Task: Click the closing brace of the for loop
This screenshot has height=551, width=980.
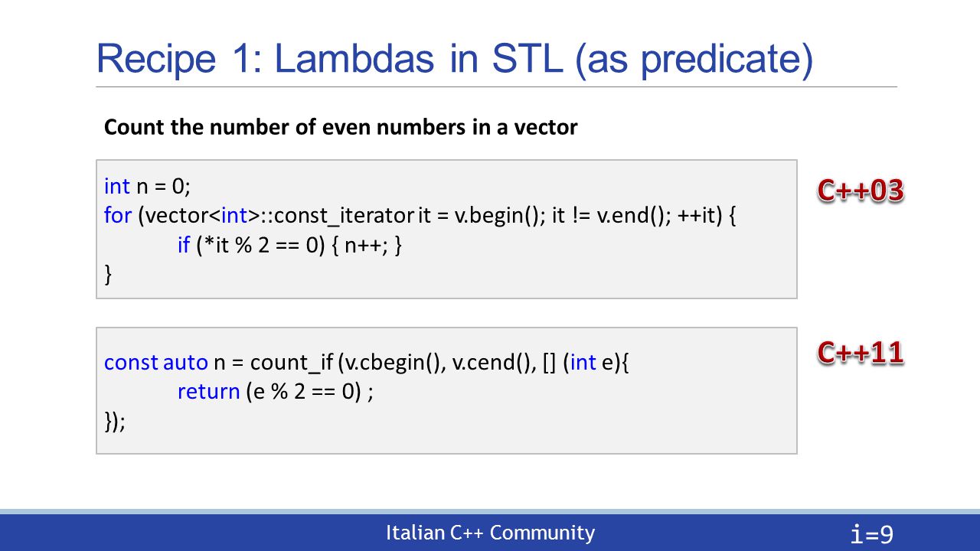Action: (x=108, y=274)
